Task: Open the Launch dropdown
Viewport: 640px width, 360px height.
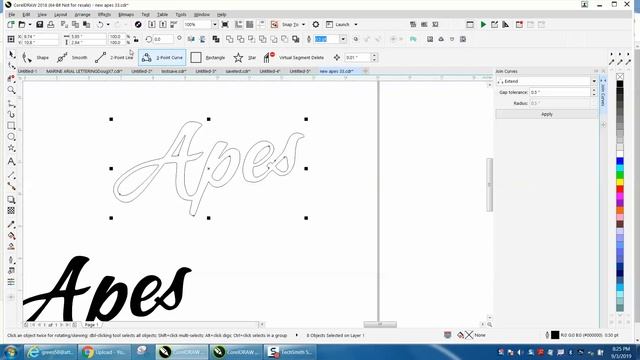Action: (x=356, y=24)
